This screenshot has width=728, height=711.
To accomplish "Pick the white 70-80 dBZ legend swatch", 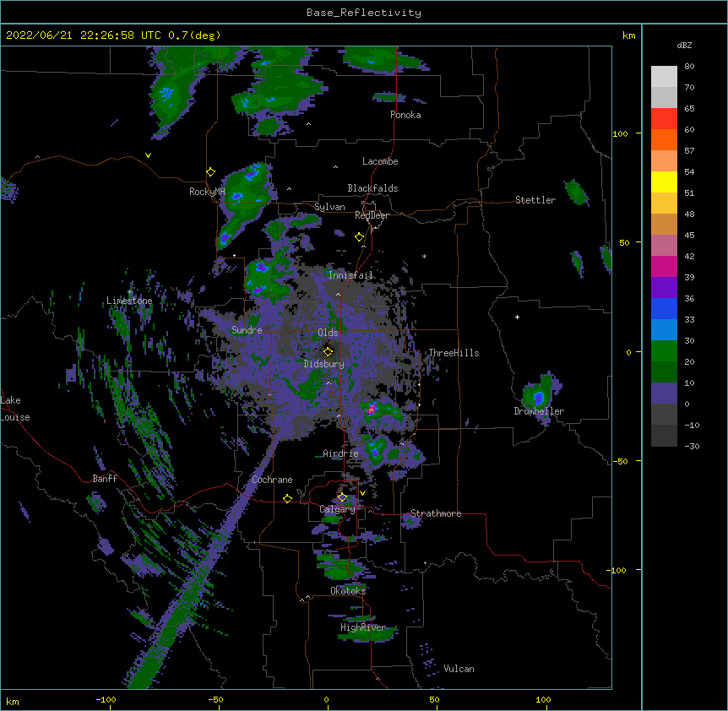I will click(664, 77).
